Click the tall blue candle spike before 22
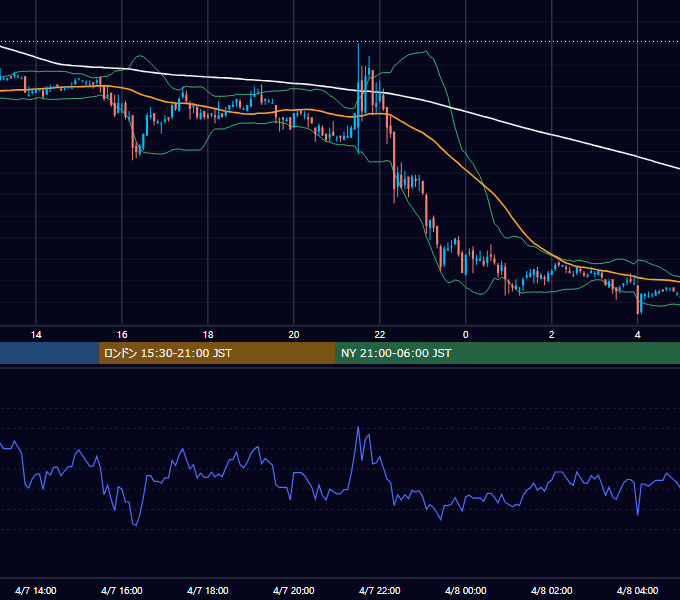This screenshot has height=600, width=680. 358,98
